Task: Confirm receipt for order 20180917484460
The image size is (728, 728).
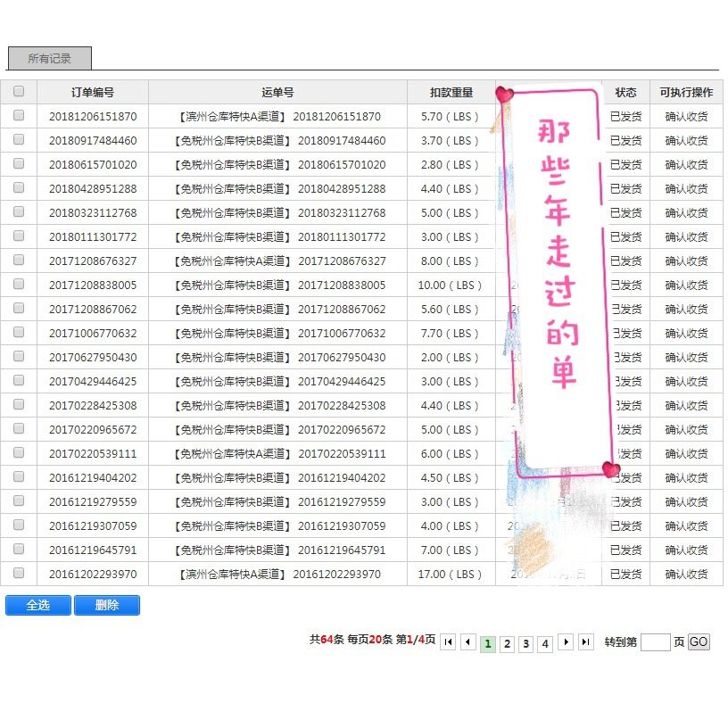Action: 686,140
